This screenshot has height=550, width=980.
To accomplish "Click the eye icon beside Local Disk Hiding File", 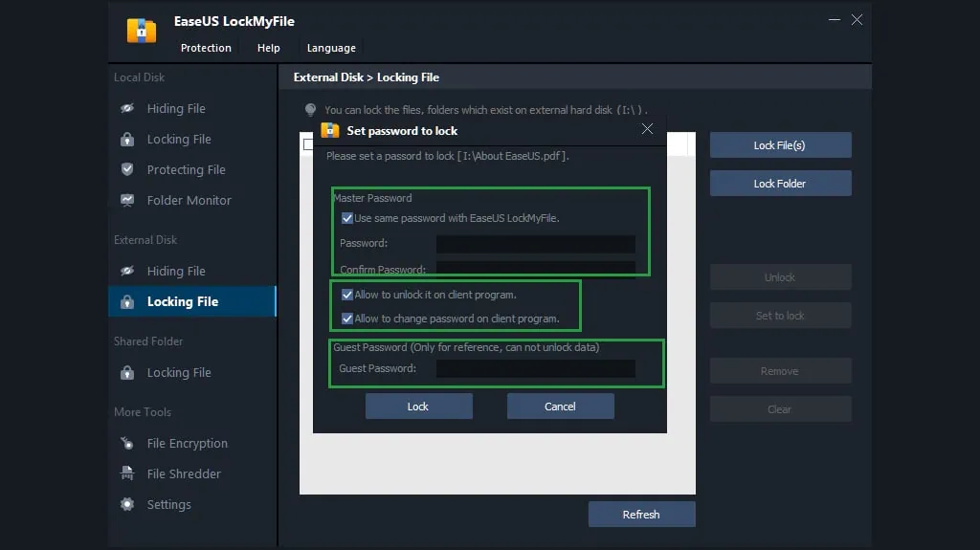I will (127, 108).
